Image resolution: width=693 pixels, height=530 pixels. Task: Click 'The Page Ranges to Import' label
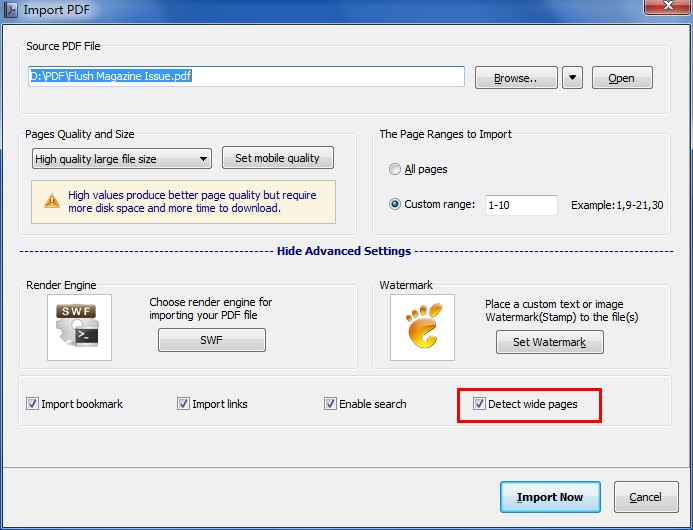pyautogui.click(x=446, y=134)
